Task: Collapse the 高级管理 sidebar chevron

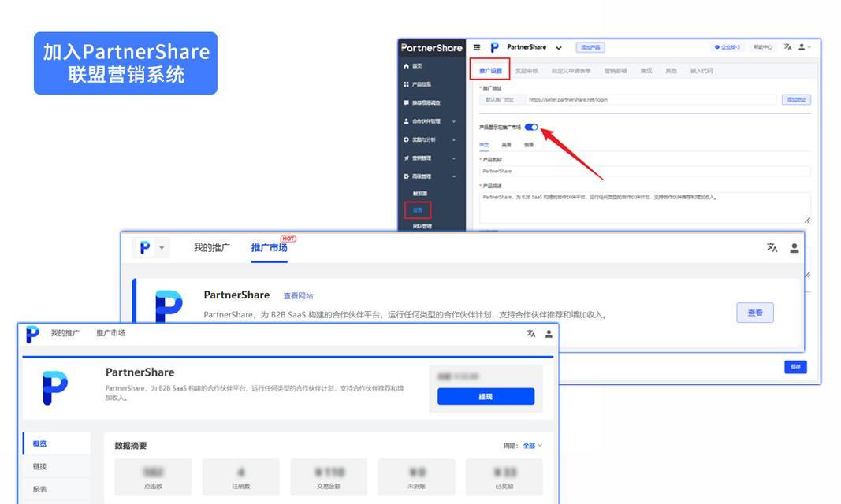Action: click(x=454, y=176)
